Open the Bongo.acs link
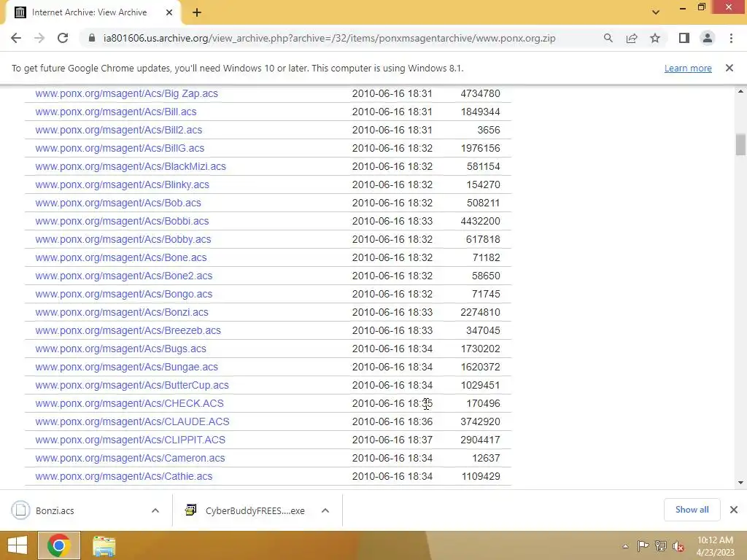 (124, 294)
